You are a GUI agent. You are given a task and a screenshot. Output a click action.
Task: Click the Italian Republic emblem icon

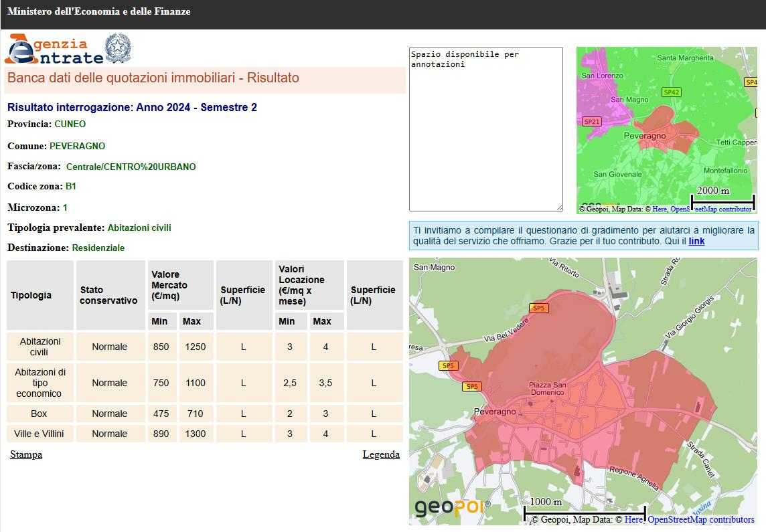pyautogui.click(x=119, y=49)
